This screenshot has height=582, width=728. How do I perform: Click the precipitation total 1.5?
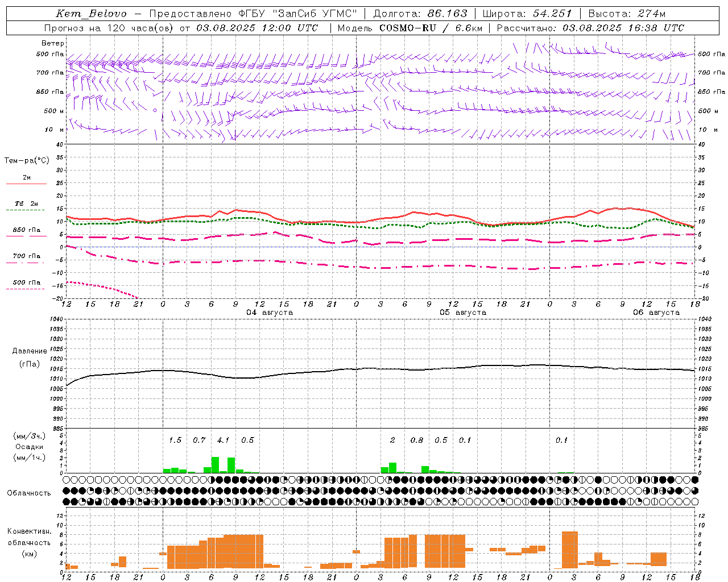pos(175,440)
